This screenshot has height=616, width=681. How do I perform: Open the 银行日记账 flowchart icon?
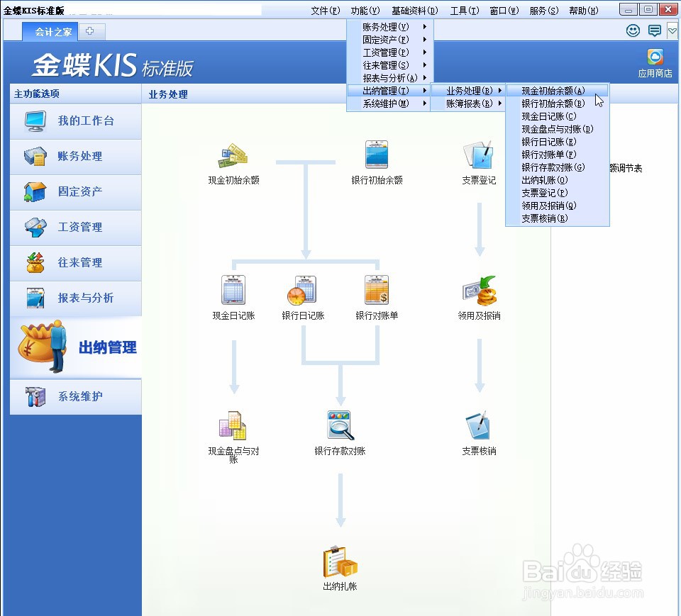coord(302,290)
